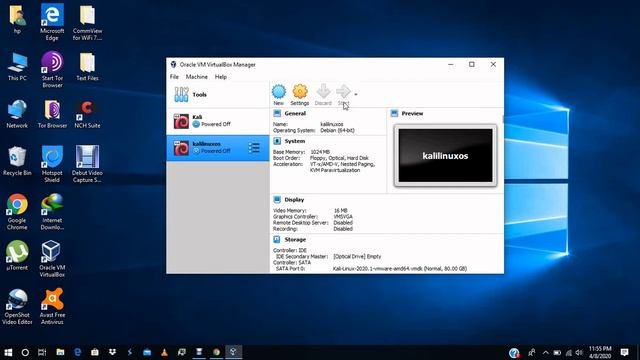Click the General section monitor icon

tap(277, 113)
